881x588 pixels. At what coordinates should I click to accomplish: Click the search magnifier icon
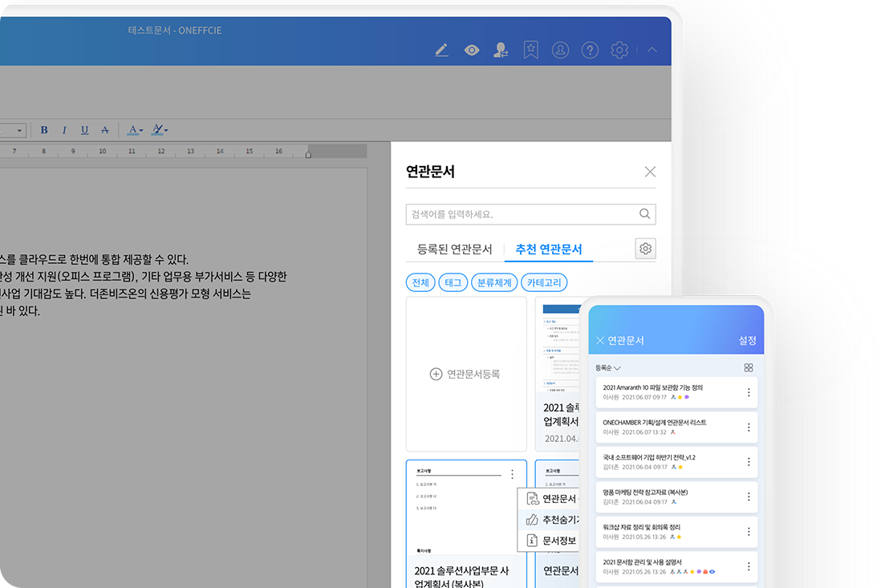coord(644,214)
